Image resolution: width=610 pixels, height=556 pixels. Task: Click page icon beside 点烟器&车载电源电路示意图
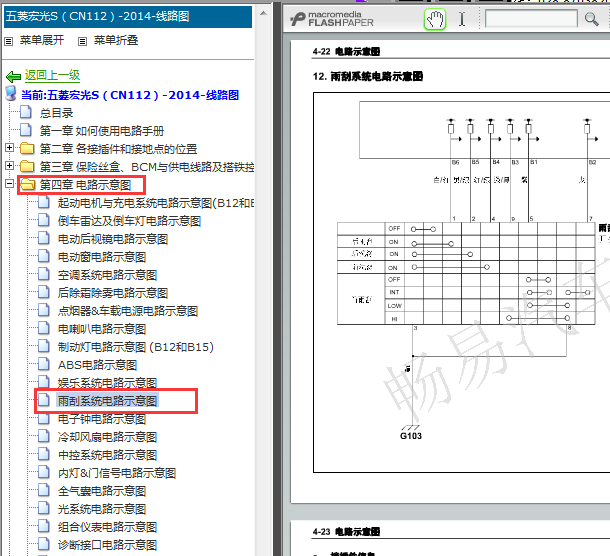coord(44,310)
